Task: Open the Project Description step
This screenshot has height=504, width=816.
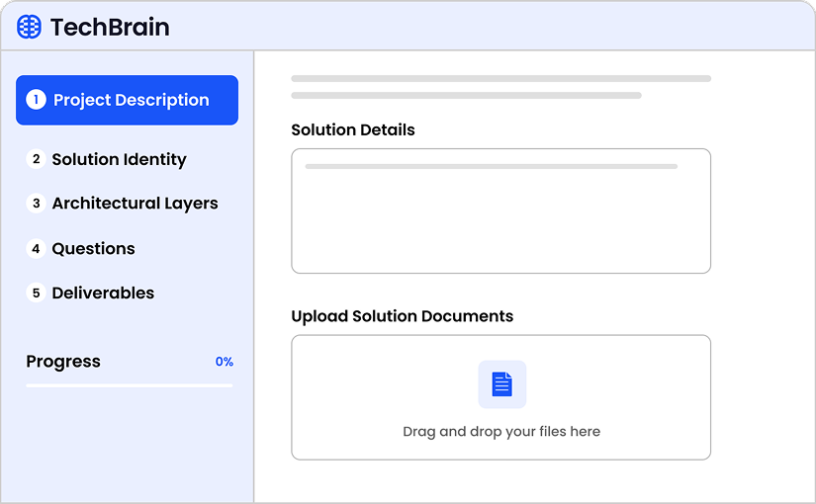Action: pos(131,100)
